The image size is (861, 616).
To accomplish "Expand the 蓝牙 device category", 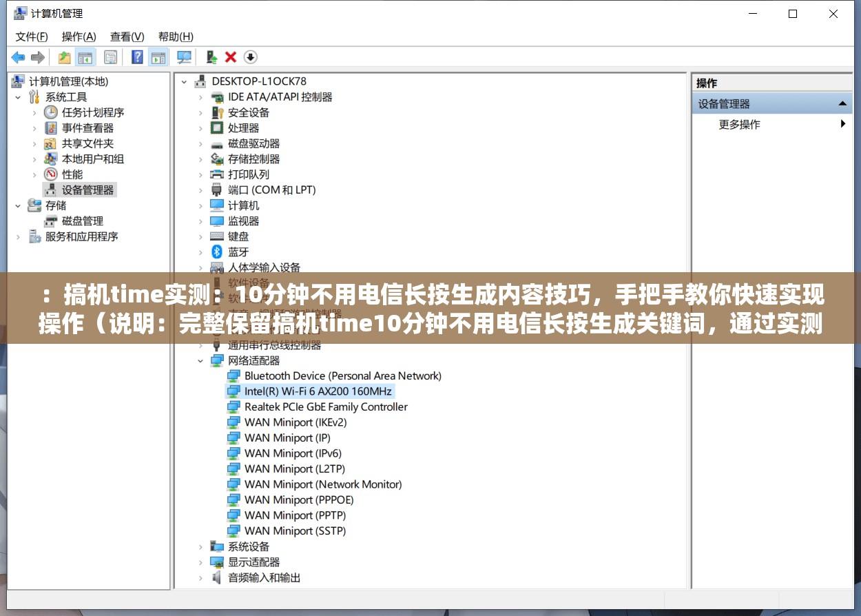I will (200, 252).
